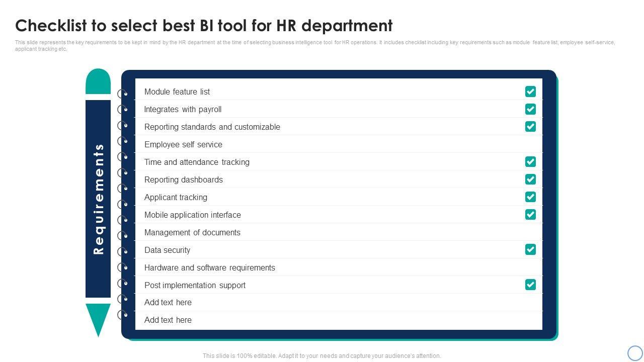Select 'Hardware and software requirements' text
Screen dimensions: 644x362
(x=210, y=267)
